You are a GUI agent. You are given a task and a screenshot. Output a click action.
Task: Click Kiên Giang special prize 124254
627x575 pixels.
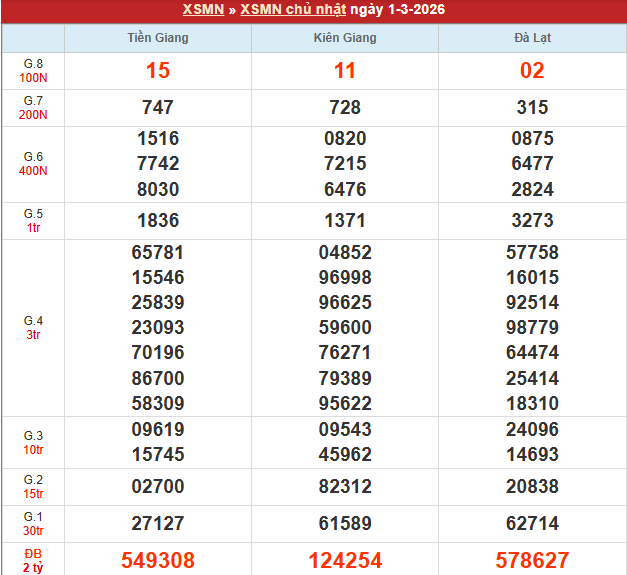coord(345,560)
